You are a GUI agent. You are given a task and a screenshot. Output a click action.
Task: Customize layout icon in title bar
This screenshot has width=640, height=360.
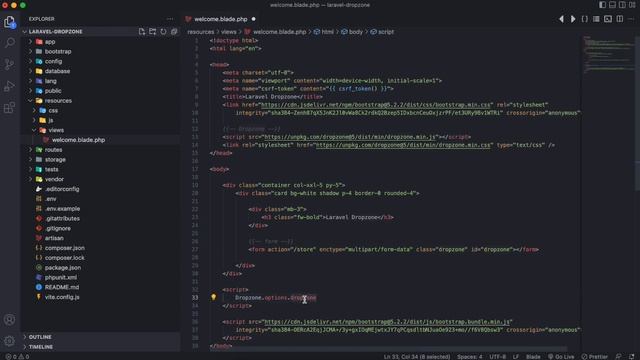[632, 5]
